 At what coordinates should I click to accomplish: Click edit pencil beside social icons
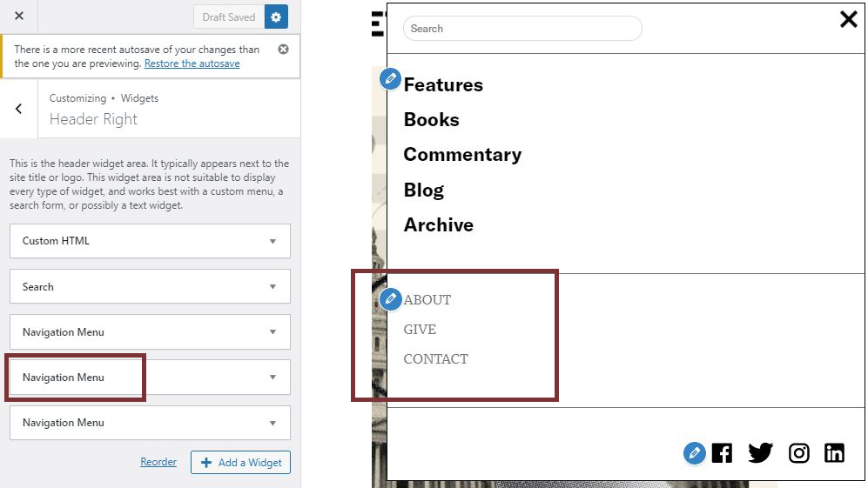[x=694, y=453]
